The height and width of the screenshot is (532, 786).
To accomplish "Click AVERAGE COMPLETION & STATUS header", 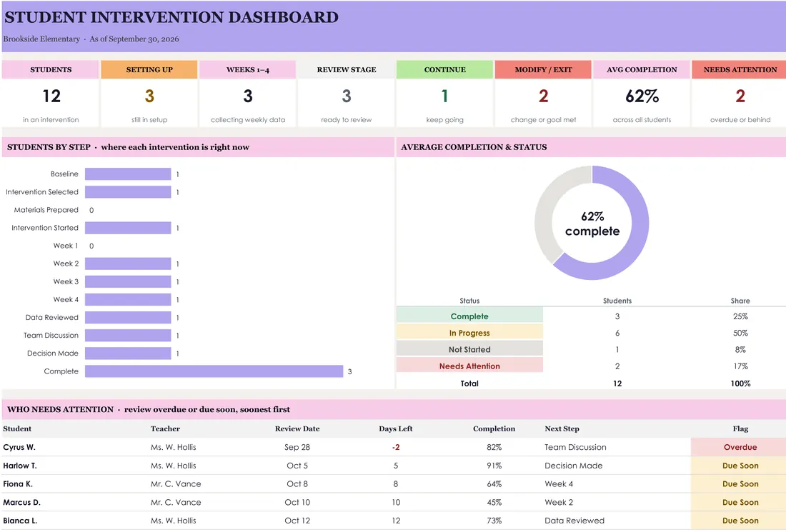I will (591, 147).
